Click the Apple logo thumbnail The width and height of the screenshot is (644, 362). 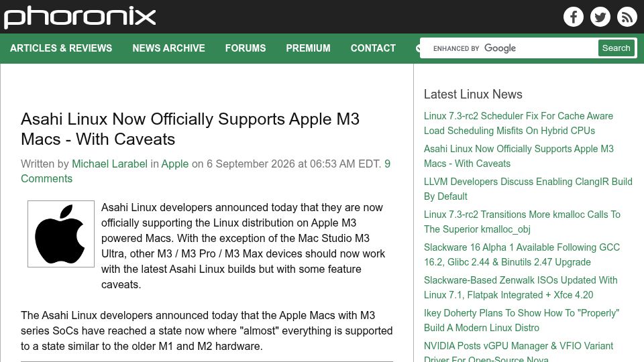click(x=61, y=234)
